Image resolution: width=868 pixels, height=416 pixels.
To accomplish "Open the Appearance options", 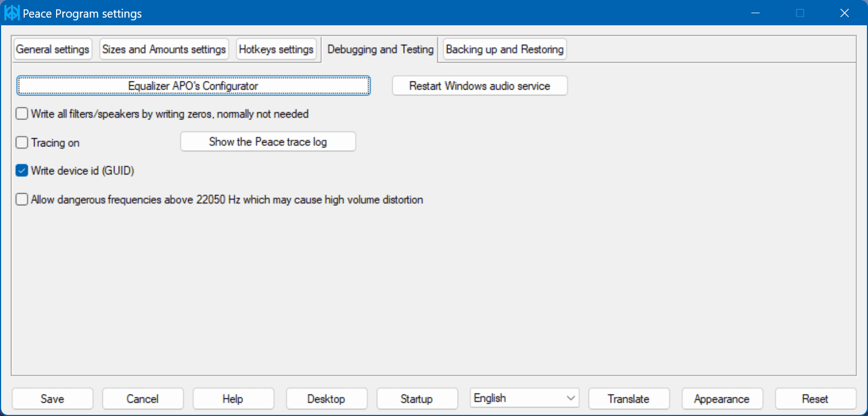I will (722, 399).
